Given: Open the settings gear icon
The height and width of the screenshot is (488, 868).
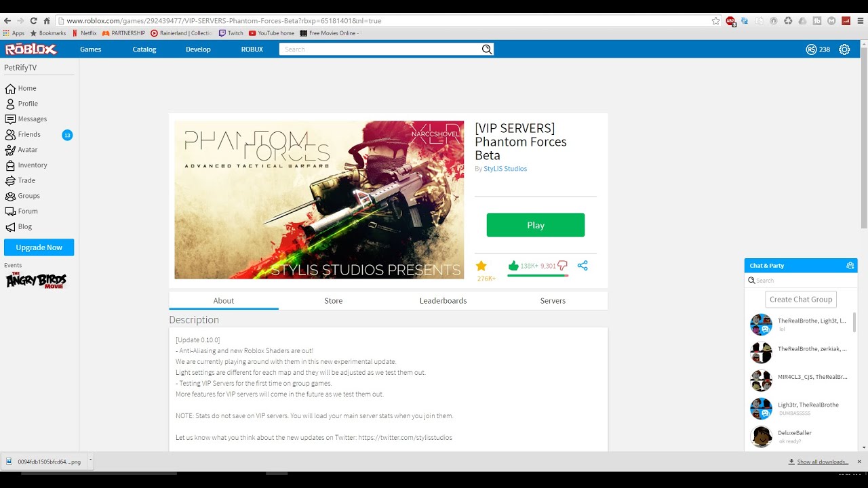Looking at the screenshot, I should 844,49.
